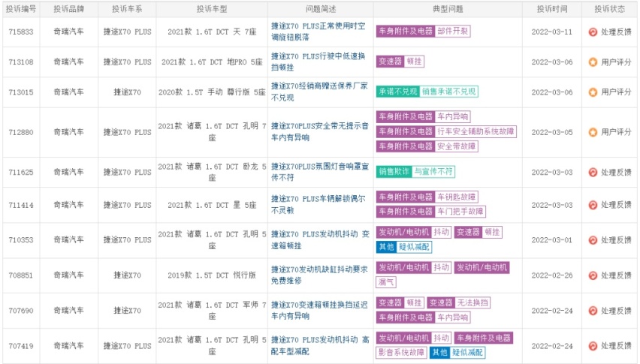Click complaint number 708851
The width and height of the screenshot is (640, 364).
tap(21, 275)
